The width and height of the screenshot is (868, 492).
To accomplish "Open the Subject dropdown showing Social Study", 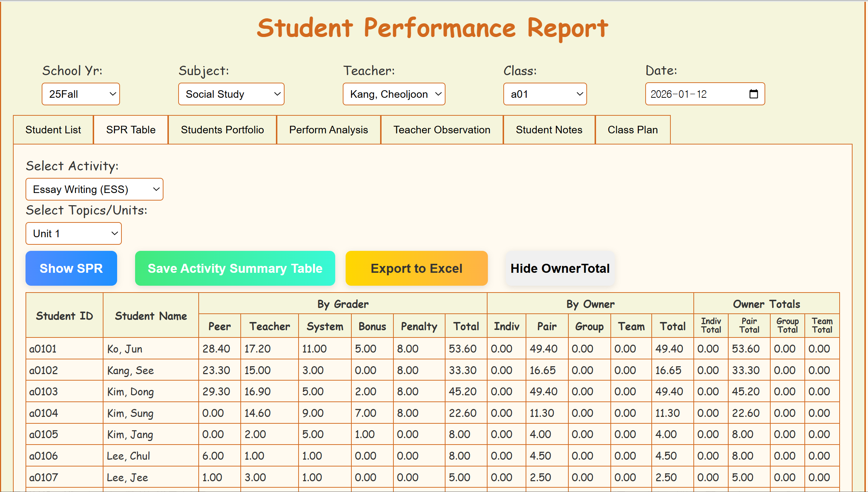I will point(231,94).
